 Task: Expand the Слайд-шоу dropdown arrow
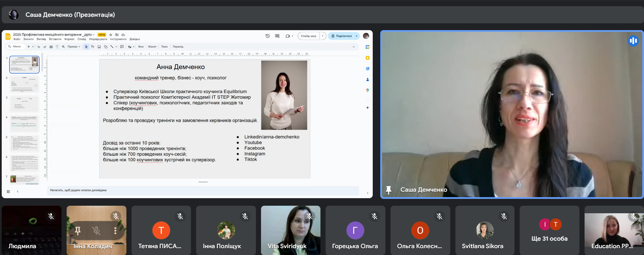tap(323, 36)
